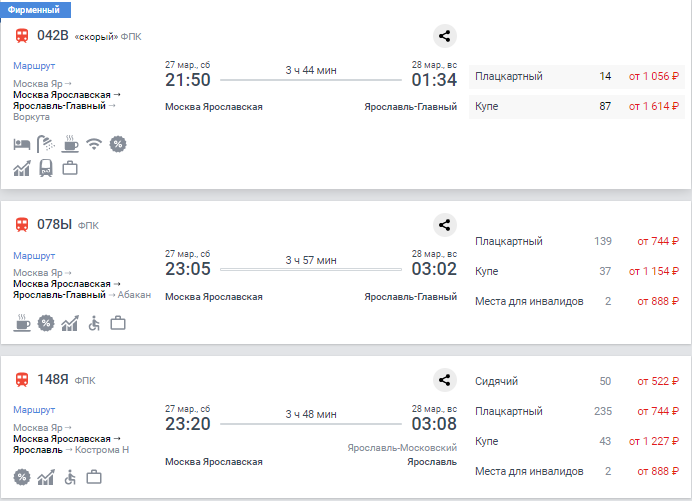Image resolution: width=692 pixels, height=501 pixels.
Task: Click the Фирменный badge label
Action: (35, 8)
